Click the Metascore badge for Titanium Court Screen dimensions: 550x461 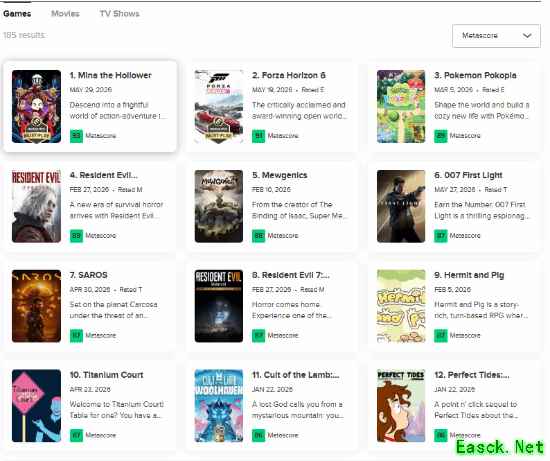[x=76, y=435]
